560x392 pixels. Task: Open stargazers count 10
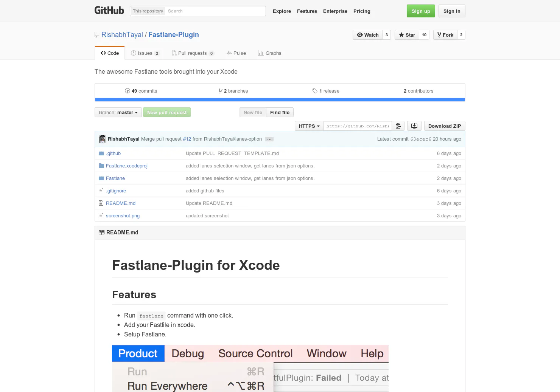click(x=424, y=35)
